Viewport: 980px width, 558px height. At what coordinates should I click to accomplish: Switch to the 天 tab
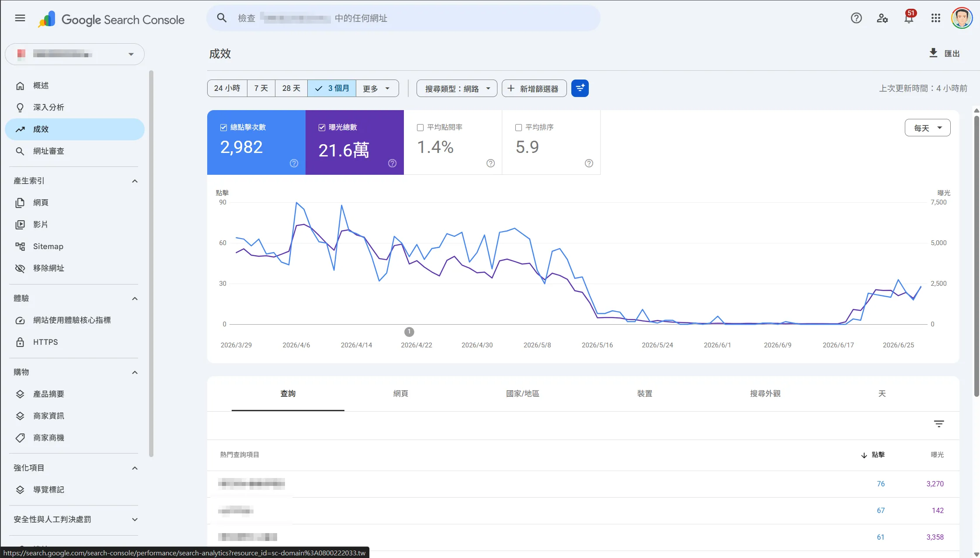[x=882, y=394]
